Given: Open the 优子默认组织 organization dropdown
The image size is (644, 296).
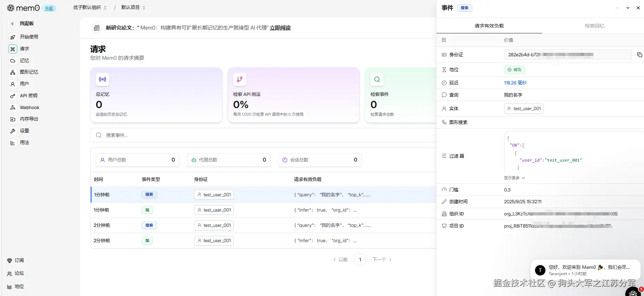Looking at the screenshot, I should point(90,7).
